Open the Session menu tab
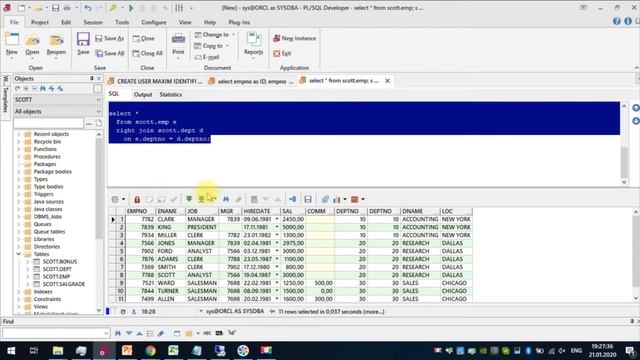 (x=93, y=22)
